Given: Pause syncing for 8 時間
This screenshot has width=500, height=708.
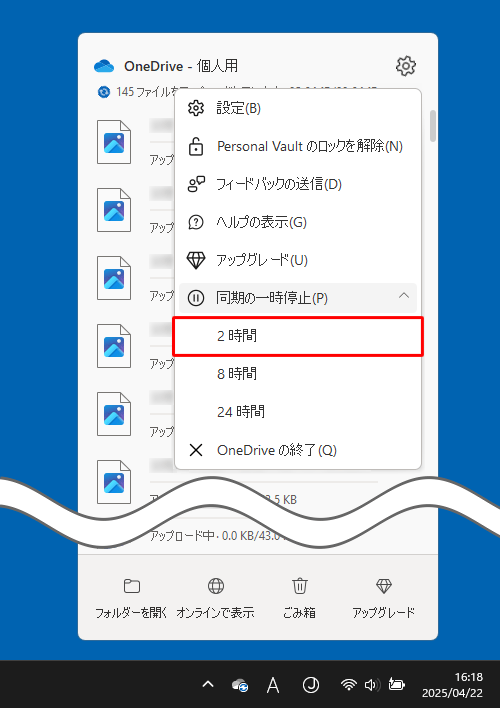Looking at the screenshot, I should pos(298,374).
